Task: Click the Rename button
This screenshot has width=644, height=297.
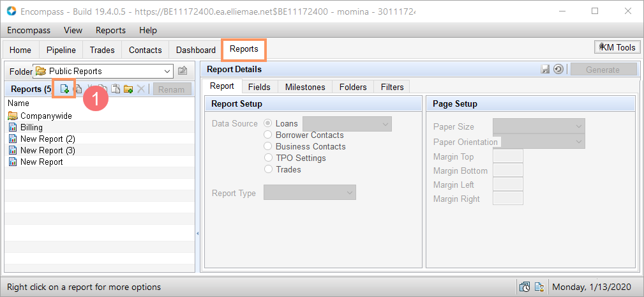Action: pos(171,89)
